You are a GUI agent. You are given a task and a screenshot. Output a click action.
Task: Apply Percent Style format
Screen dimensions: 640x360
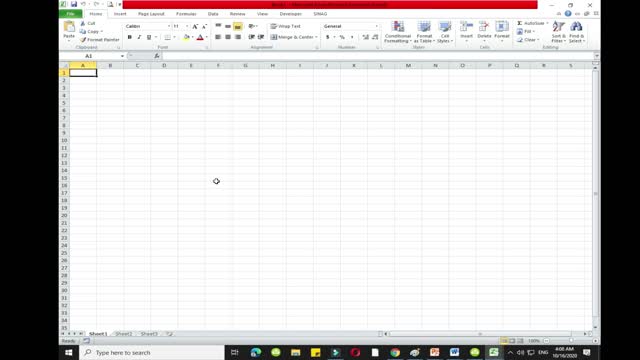(342, 37)
